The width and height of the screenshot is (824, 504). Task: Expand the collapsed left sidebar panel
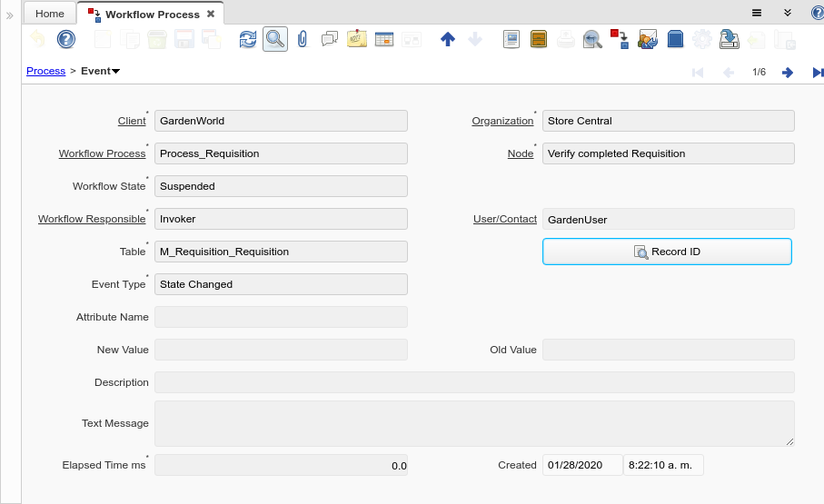pos(10,15)
